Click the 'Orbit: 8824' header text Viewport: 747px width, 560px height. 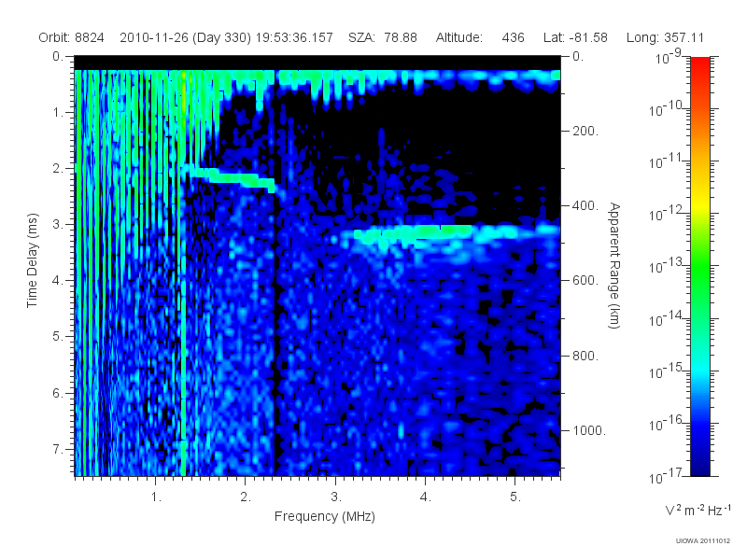[72, 37]
